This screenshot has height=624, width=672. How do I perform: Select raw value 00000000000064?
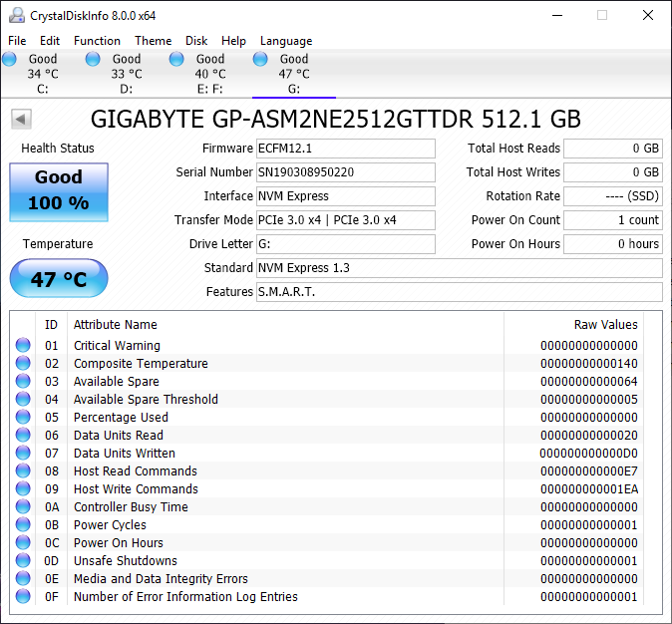coord(589,382)
